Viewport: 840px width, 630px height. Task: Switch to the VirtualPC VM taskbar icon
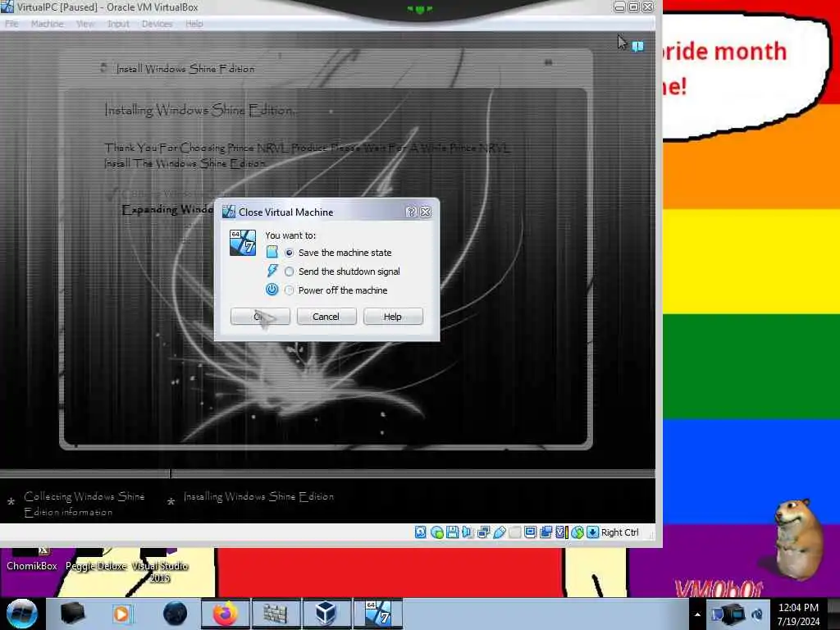click(377, 614)
